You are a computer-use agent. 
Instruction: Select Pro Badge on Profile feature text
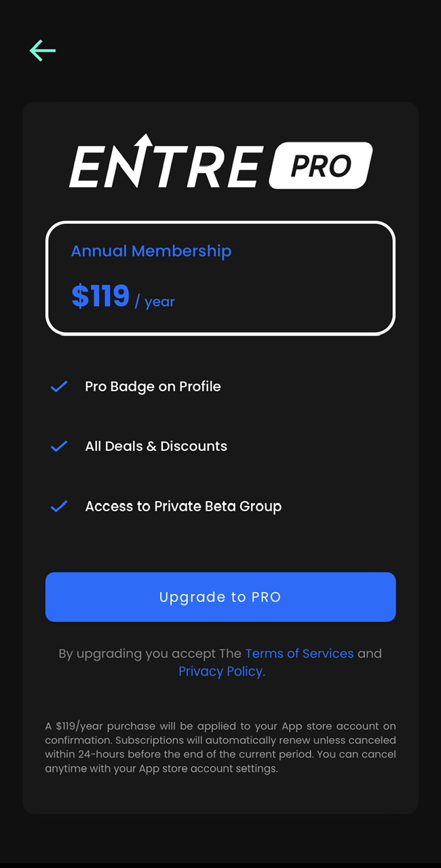click(153, 387)
